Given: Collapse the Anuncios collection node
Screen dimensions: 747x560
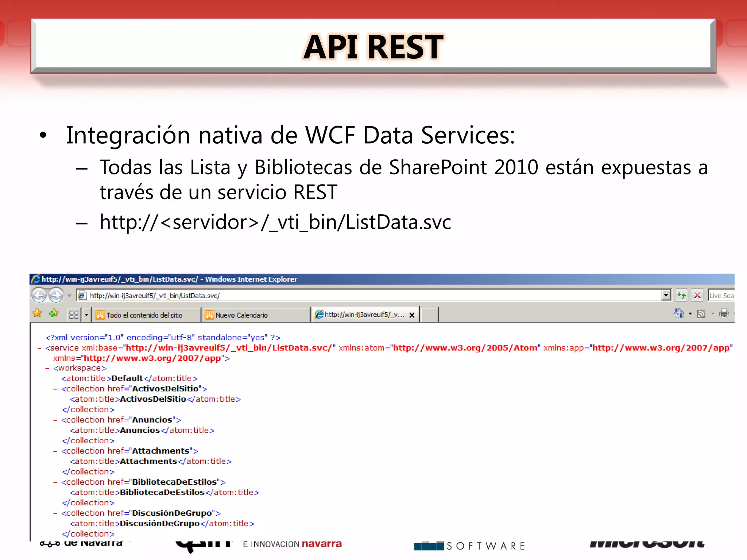Looking at the screenshot, I should click(x=55, y=420).
